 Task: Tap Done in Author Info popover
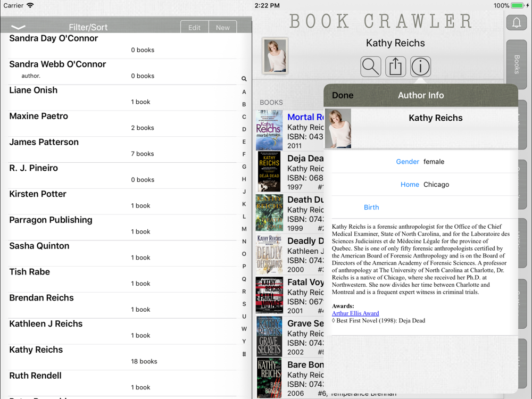343,95
